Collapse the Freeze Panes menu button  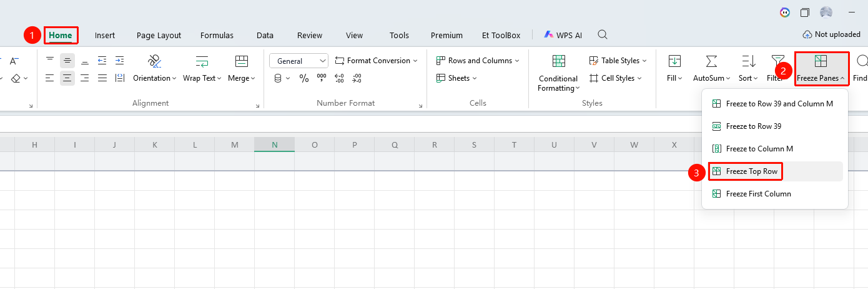coord(821,69)
